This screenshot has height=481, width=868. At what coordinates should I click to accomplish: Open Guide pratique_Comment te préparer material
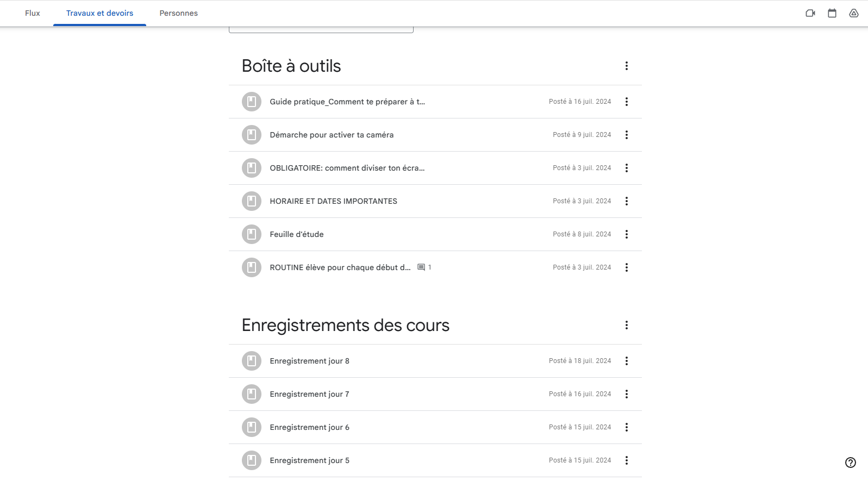click(x=347, y=102)
